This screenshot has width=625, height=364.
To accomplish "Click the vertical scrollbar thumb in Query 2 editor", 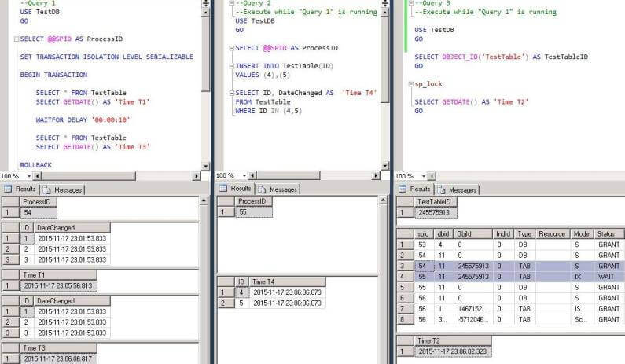I will click(x=384, y=60).
